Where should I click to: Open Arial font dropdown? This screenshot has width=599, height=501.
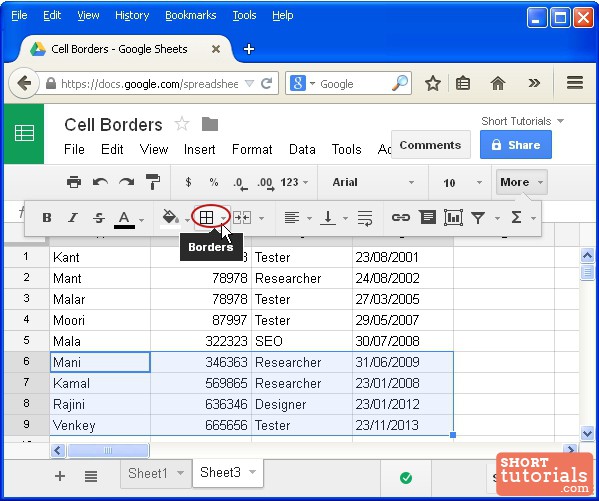coord(373,182)
